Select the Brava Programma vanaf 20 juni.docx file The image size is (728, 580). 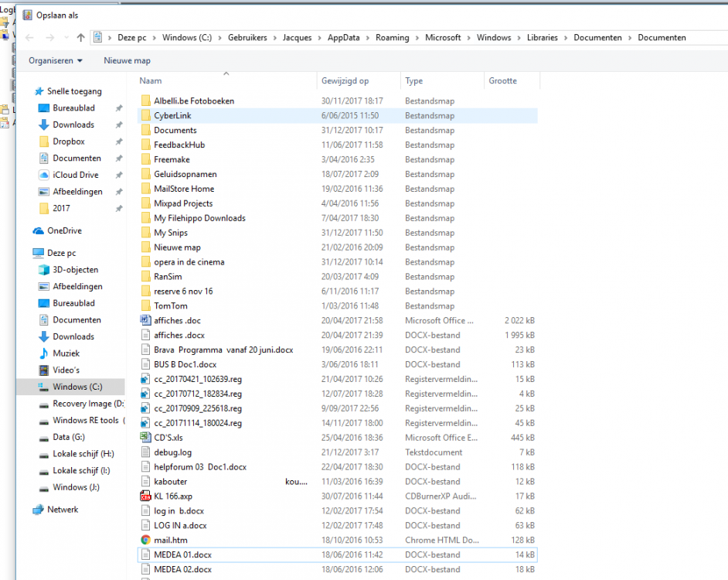pos(338,350)
